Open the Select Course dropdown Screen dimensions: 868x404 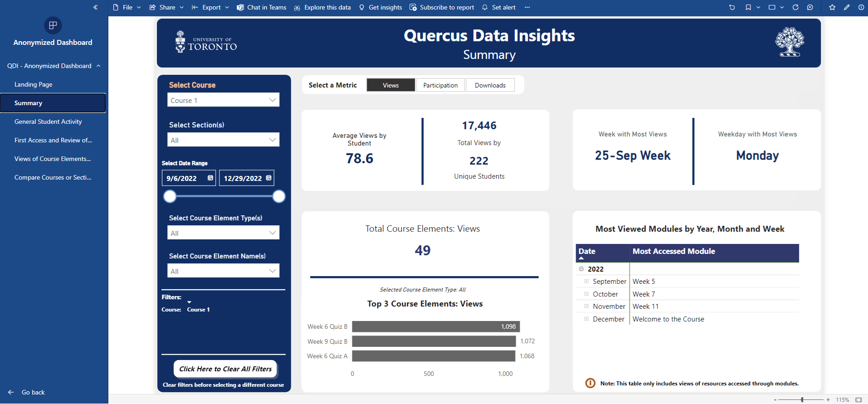coord(223,100)
